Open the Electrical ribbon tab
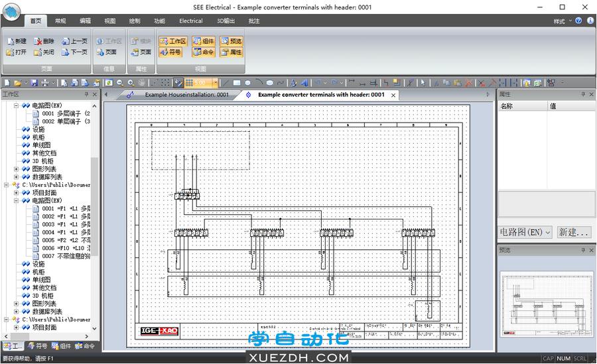The image size is (597, 364). 191,21
